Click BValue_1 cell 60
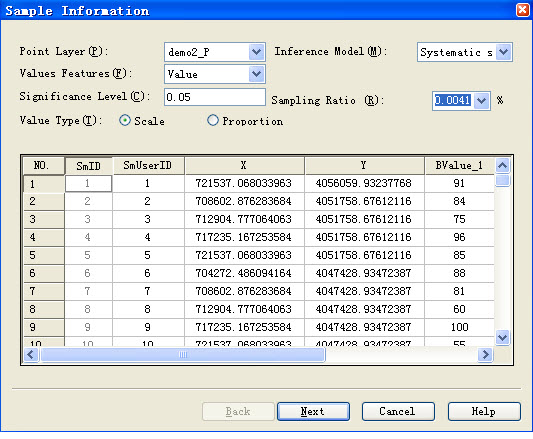The image size is (533, 439). coord(460,309)
